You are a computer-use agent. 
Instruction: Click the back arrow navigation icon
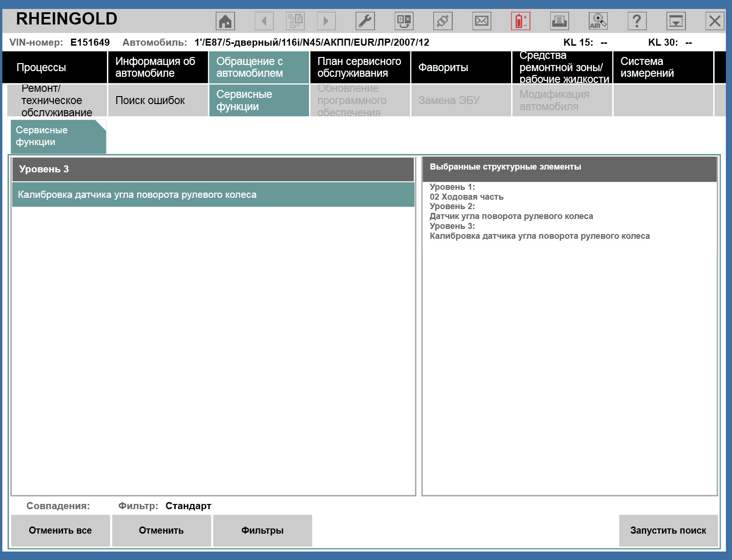coord(264,21)
